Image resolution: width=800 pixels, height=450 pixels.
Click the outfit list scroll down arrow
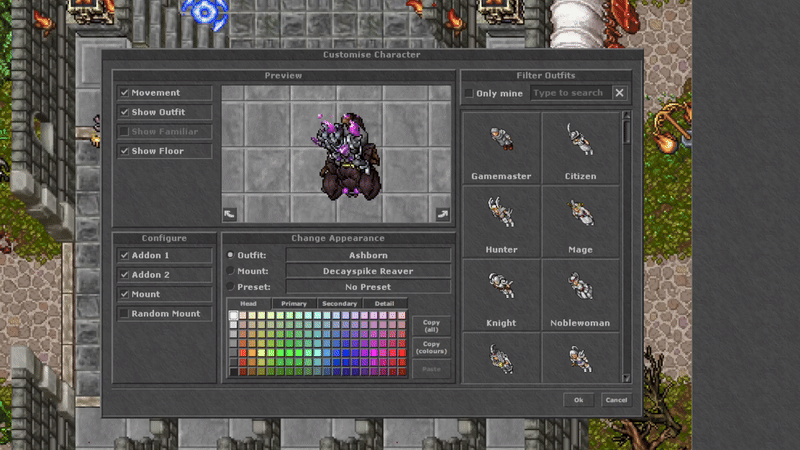(x=627, y=378)
